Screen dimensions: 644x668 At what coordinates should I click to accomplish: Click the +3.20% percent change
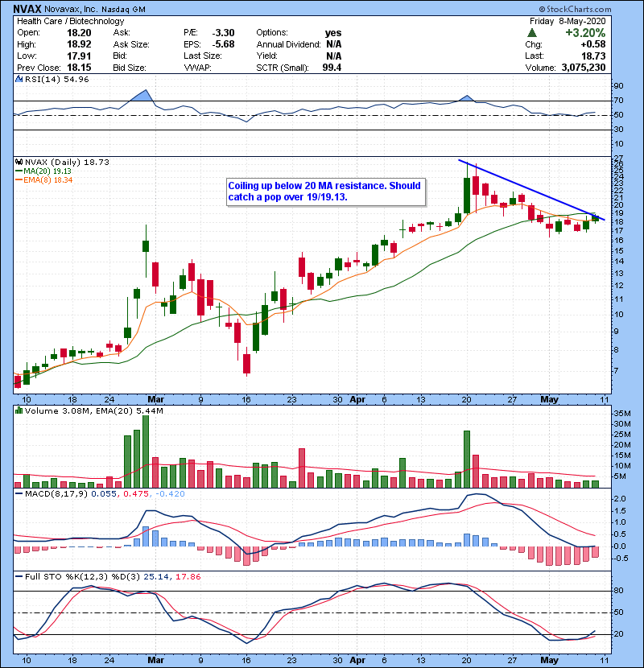(585, 33)
